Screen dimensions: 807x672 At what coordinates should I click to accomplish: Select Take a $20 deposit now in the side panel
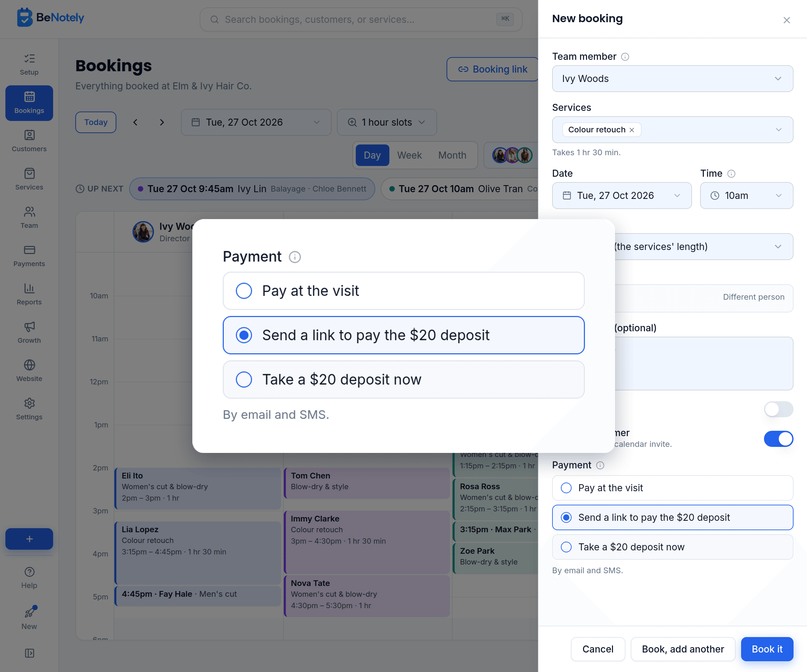pyautogui.click(x=672, y=547)
